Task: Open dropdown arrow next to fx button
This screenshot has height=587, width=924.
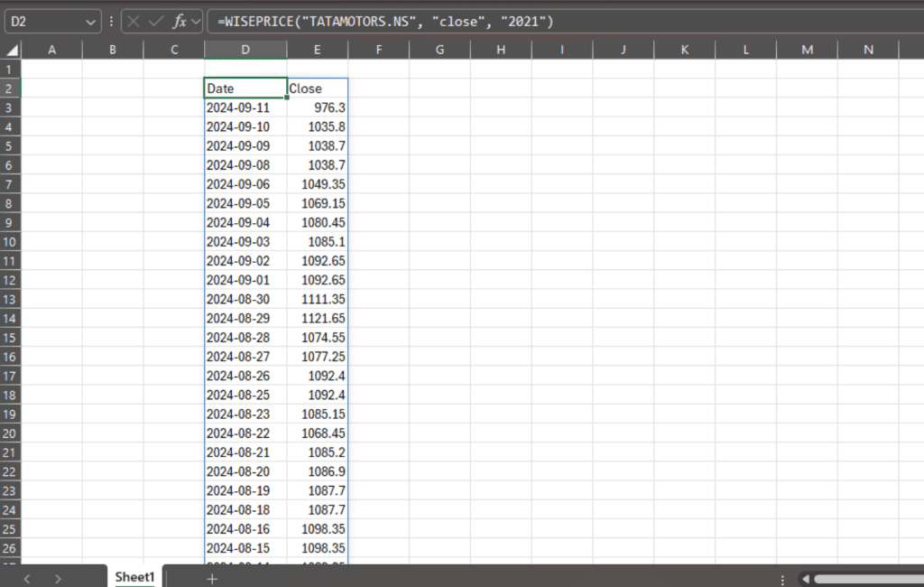Action: pos(196,21)
